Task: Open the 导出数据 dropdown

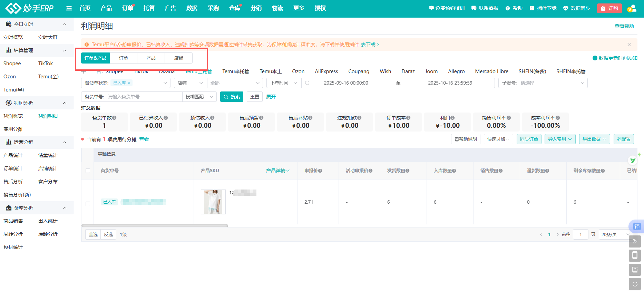Action: 594,139
